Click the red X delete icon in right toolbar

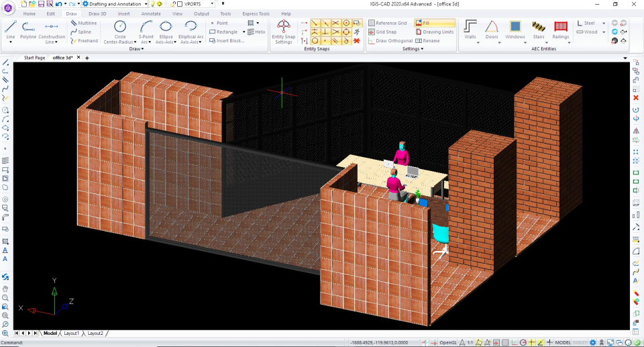pyautogui.click(x=636, y=98)
